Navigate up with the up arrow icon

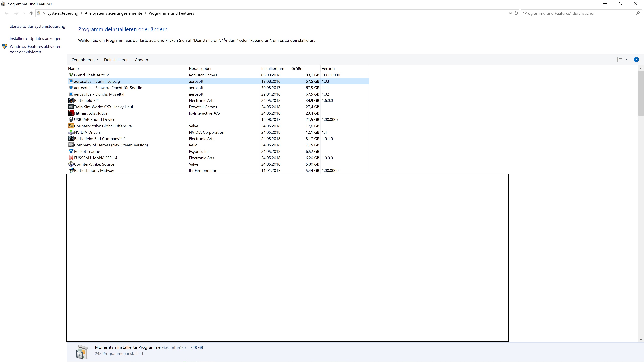pyautogui.click(x=31, y=13)
